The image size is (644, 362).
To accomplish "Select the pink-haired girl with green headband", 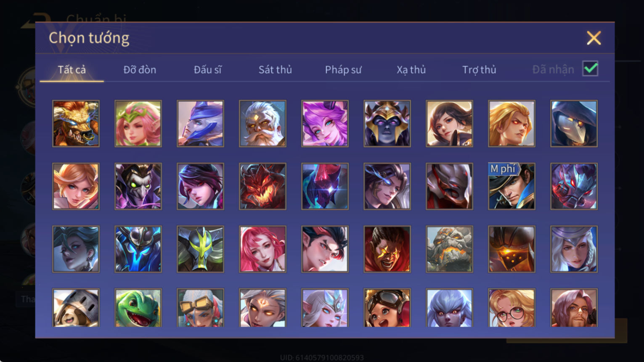I will [138, 124].
